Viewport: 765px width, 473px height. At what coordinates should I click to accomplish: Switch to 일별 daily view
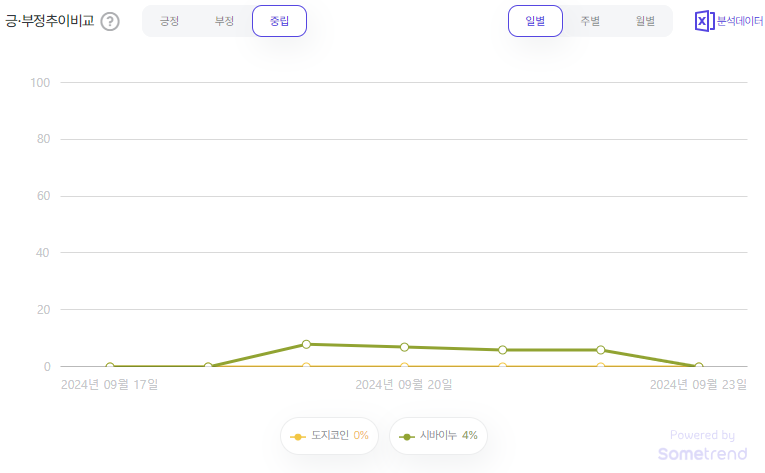click(x=535, y=21)
